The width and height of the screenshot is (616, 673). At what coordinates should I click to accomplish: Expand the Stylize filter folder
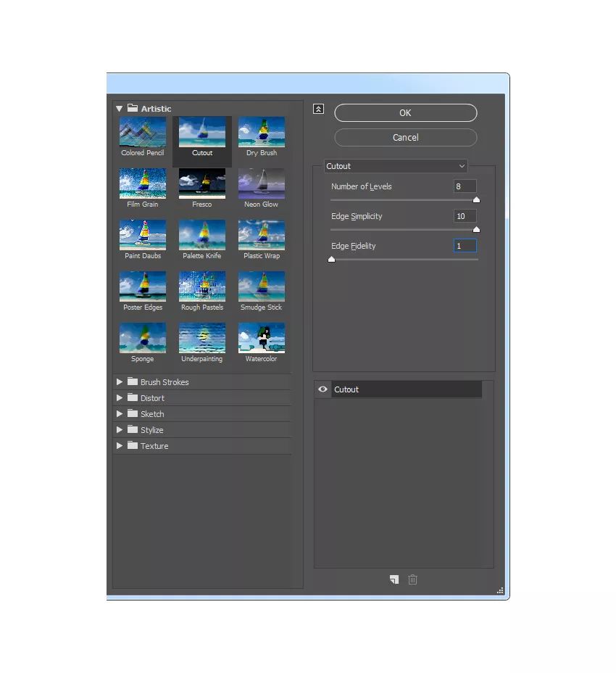(x=120, y=429)
